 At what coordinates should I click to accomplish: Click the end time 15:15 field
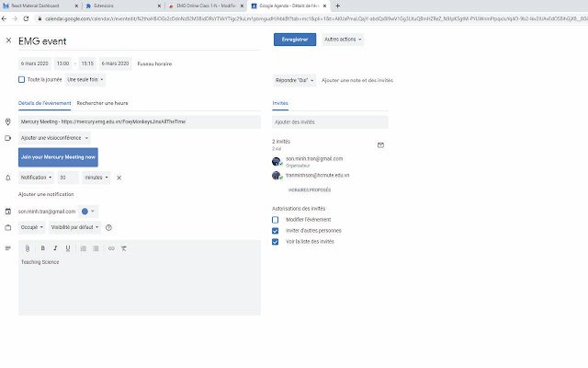pyautogui.click(x=87, y=63)
